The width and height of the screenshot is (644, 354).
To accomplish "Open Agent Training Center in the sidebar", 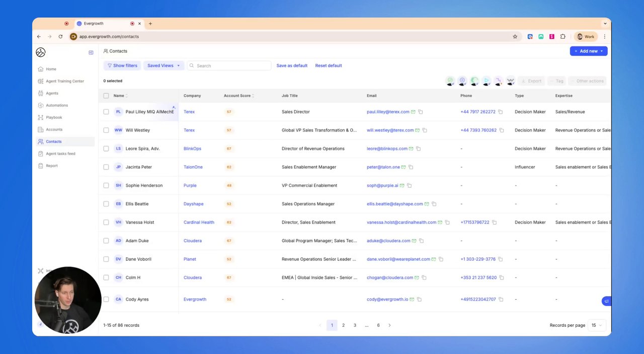I will click(x=65, y=81).
